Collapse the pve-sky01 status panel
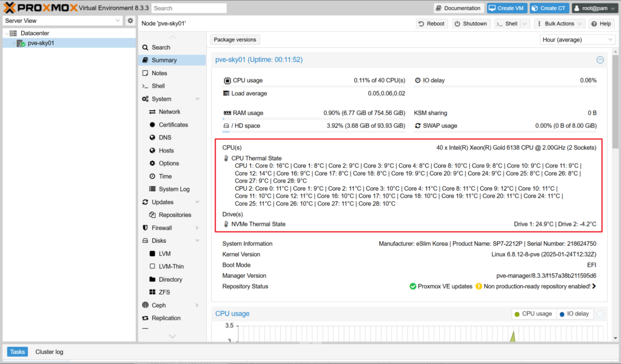This screenshot has height=364, width=621. click(600, 60)
